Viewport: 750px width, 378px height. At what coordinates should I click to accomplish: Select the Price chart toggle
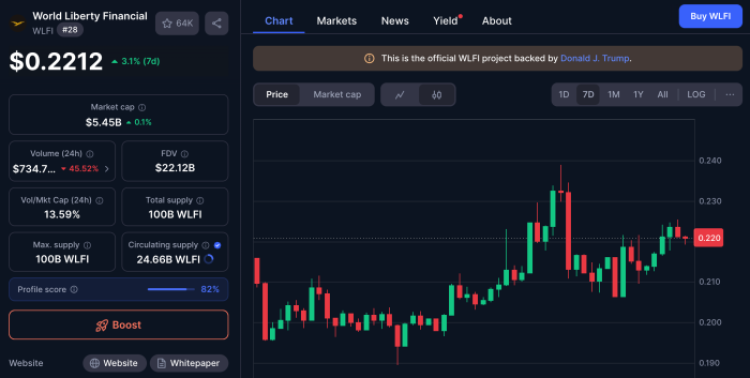(x=277, y=95)
